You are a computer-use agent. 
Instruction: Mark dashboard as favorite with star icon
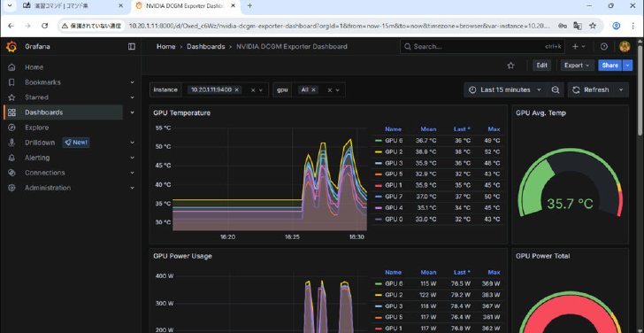click(x=510, y=66)
